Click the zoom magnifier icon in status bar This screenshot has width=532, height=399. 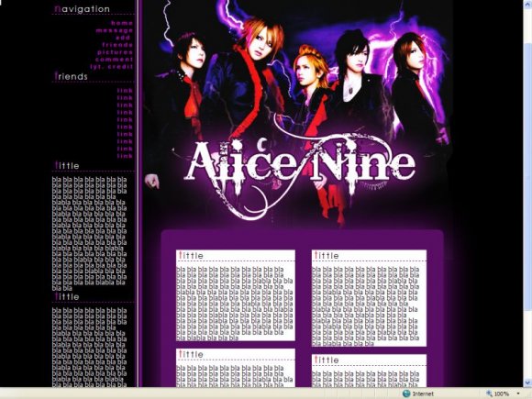point(489,393)
